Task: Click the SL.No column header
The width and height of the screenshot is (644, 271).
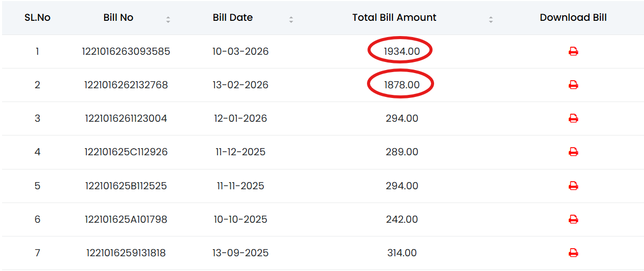Action: [38, 17]
